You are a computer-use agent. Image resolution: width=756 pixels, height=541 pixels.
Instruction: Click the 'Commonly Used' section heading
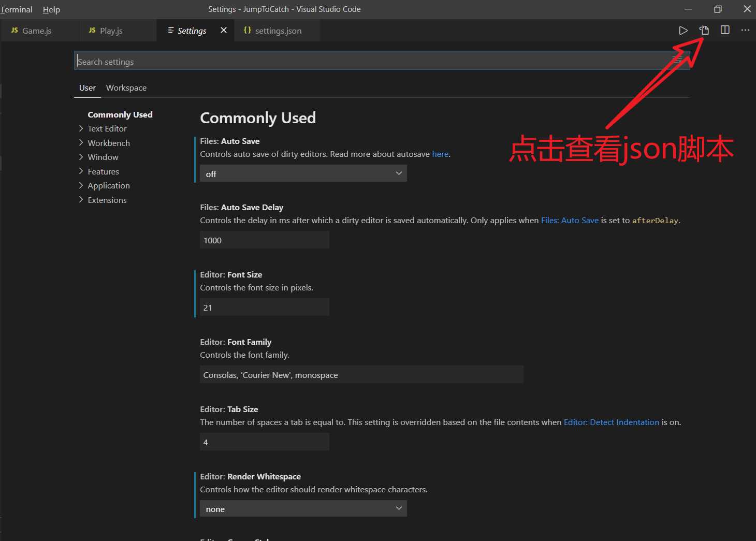[x=258, y=118]
